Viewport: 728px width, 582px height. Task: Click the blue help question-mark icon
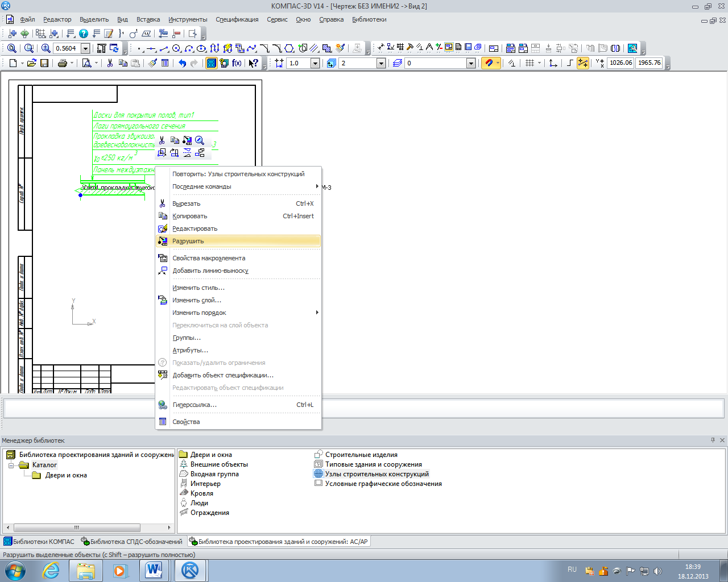[84, 34]
